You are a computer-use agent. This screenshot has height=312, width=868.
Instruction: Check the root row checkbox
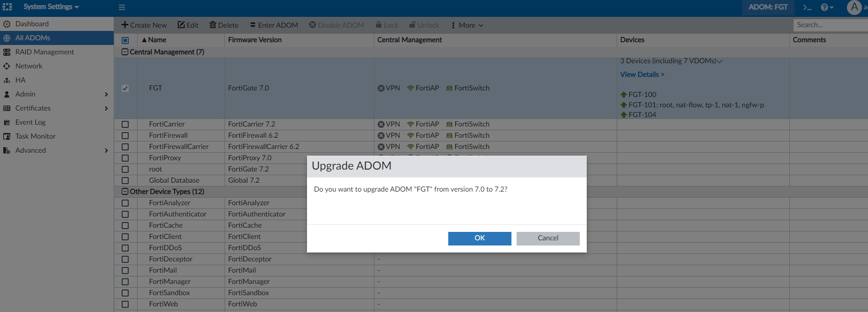125,169
